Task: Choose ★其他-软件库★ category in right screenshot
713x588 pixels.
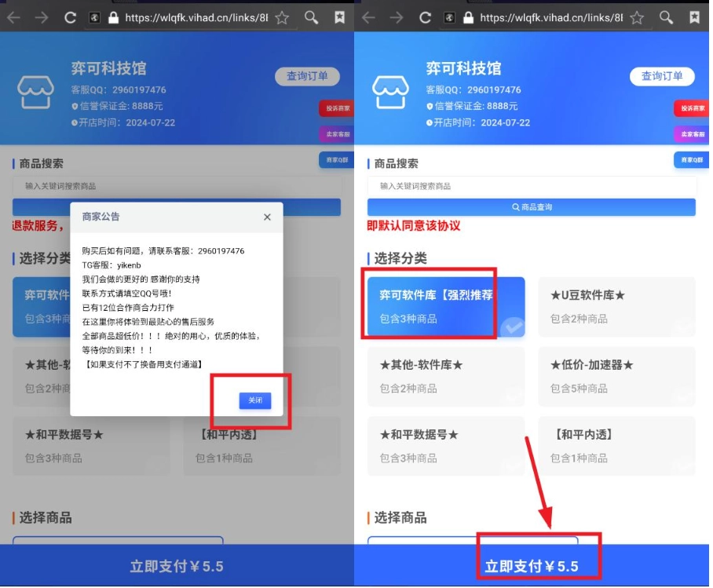Action: point(446,375)
